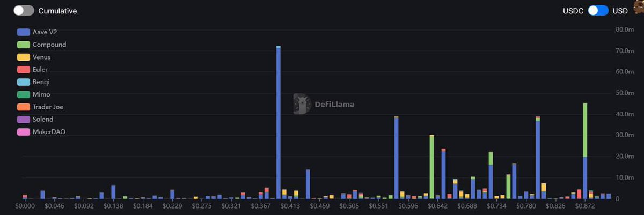The height and width of the screenshot is (215, 644).
Task: Click the $0.780 x-axis label
Action: pos(527,206)
